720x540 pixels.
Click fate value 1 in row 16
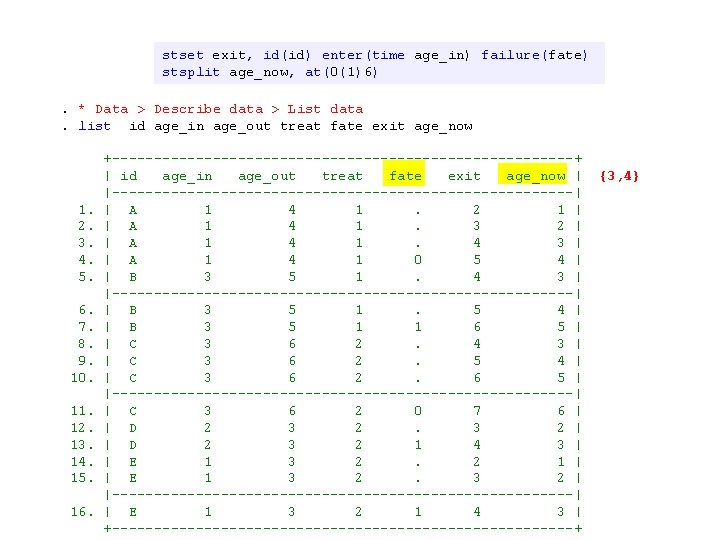pos(418,512)
